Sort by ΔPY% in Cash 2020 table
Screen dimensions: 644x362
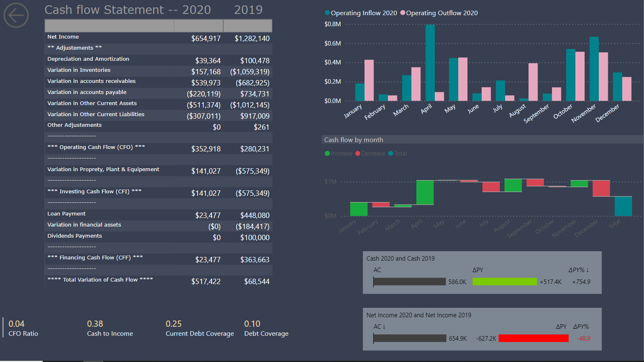click(x=578, y=270)
